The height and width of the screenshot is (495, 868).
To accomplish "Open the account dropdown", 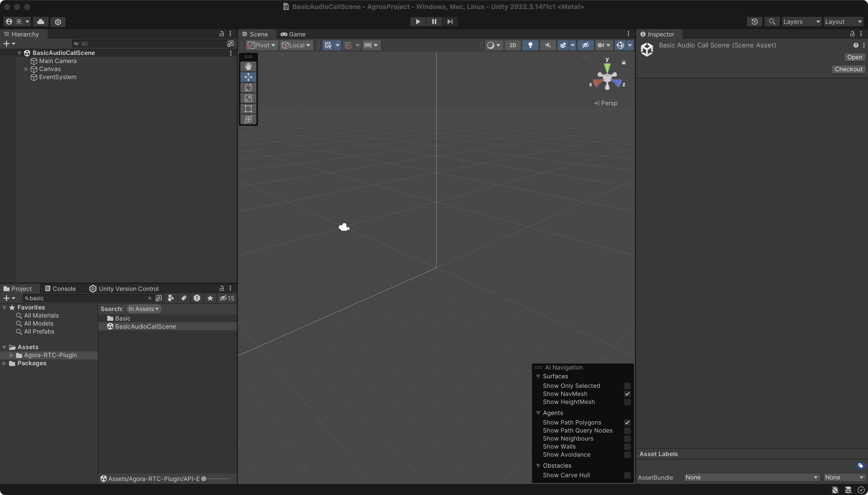I will [x=17, y=21].
